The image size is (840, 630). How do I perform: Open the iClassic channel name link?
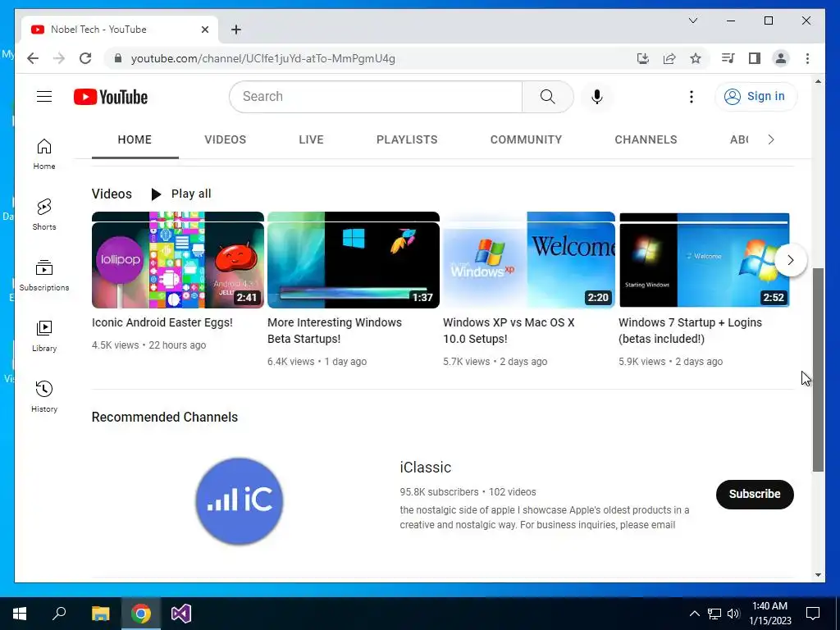pos(426,467)
